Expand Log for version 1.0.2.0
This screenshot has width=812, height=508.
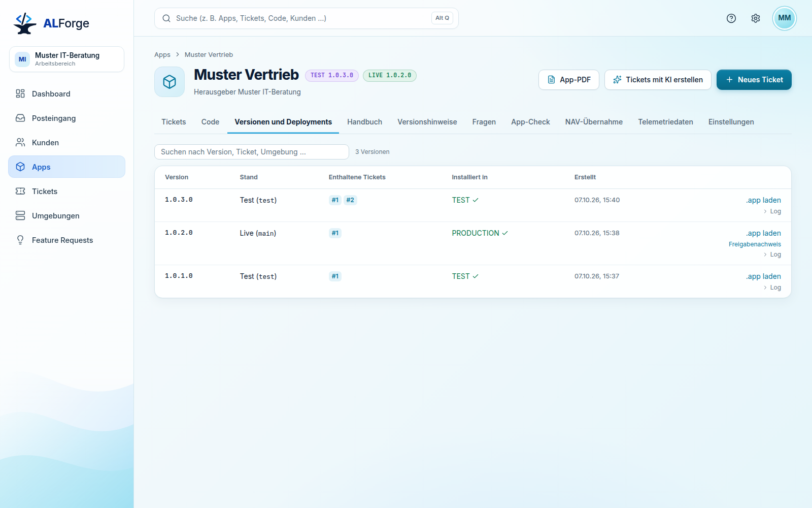pos(772,255)
